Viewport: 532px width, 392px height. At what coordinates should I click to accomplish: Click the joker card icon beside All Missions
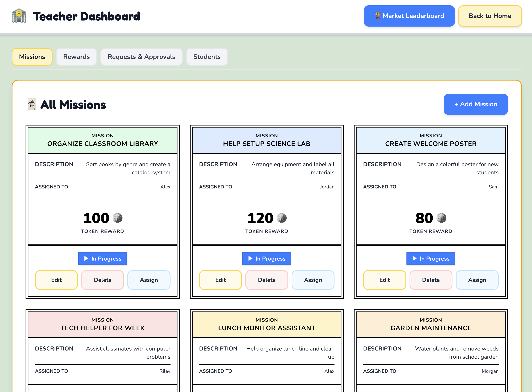(31, 104)
